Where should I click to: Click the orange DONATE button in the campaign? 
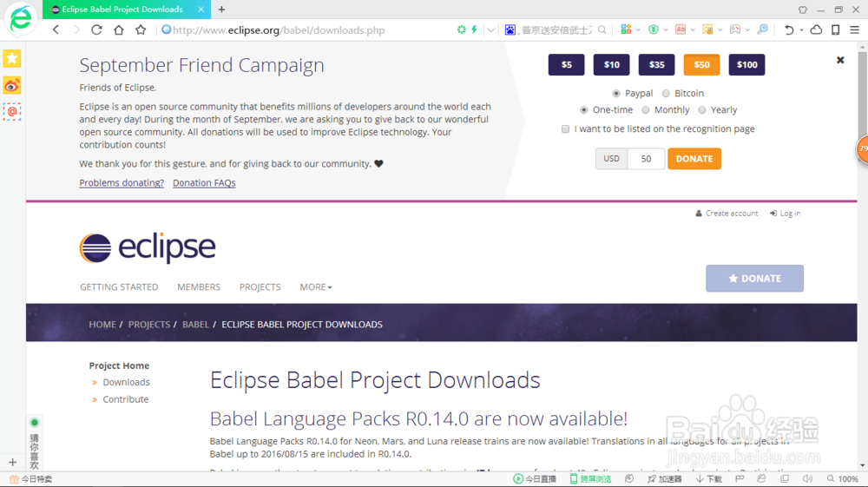coord(694,159)
